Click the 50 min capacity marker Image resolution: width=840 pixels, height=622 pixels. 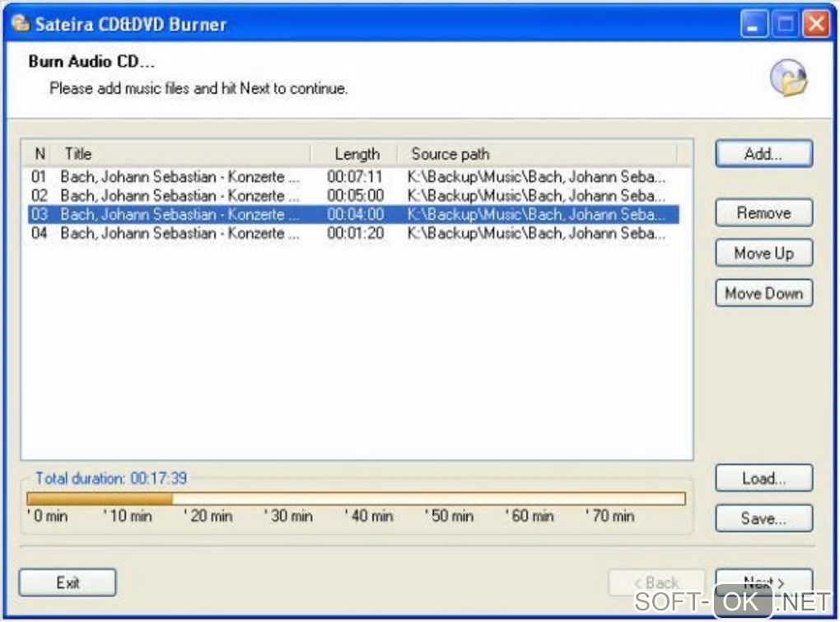click(449, 516)
